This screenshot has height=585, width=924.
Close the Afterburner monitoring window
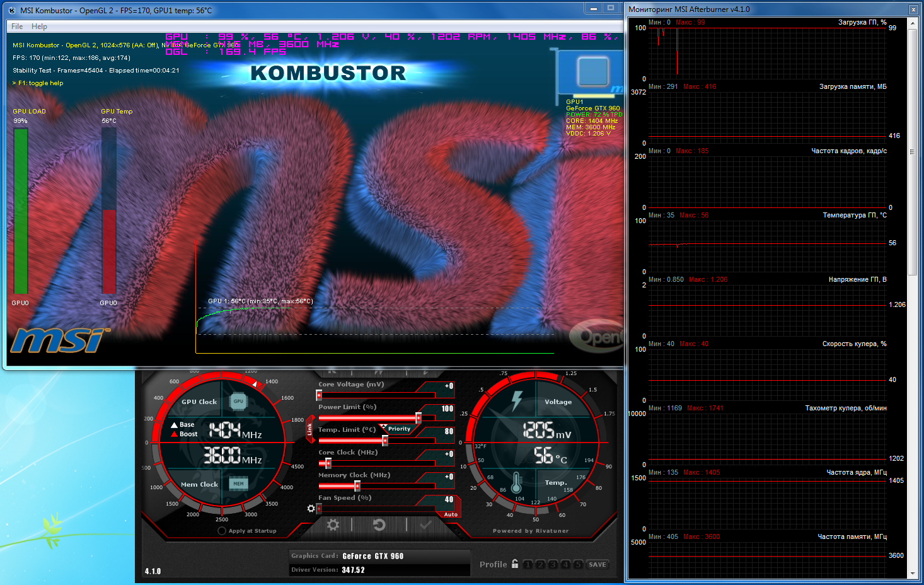pos(913,9)
